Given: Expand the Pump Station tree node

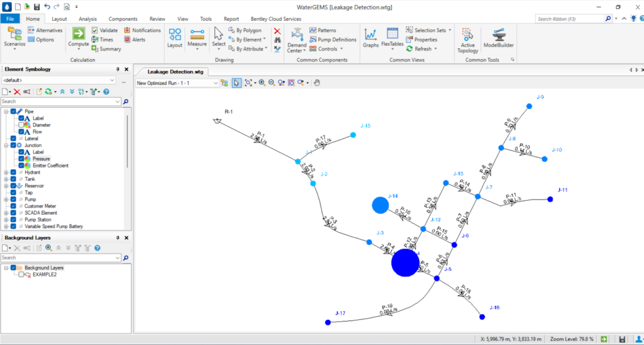Looking at the screenshot, I should coord(6,220).
